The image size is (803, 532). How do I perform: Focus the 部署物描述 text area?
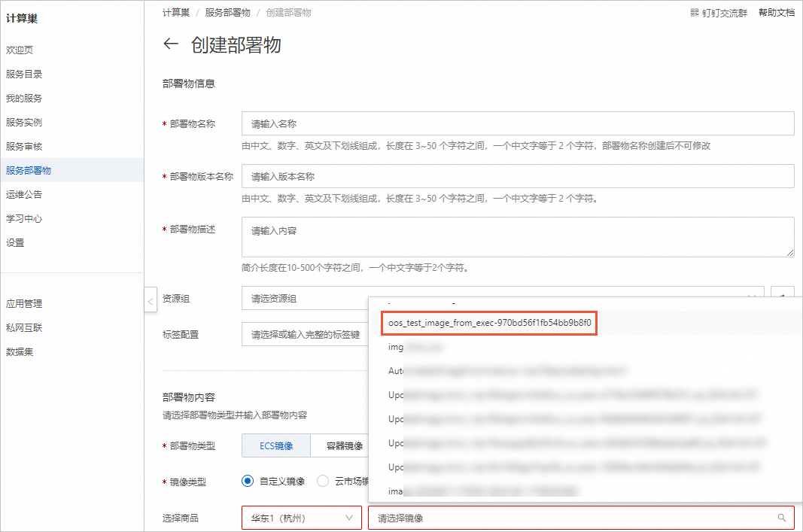(x=517, y=237)
